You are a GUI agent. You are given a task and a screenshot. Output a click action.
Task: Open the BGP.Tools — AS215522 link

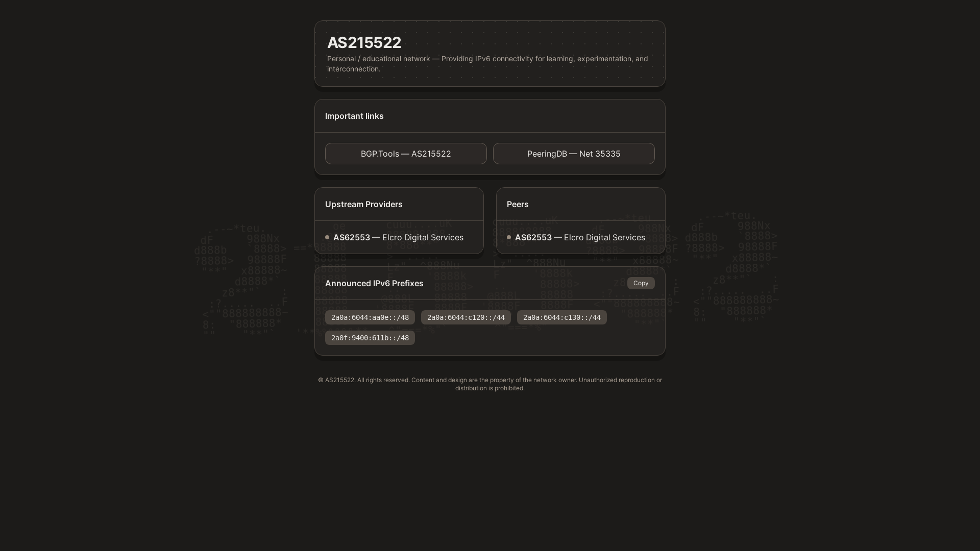click(x=406, y=154)
